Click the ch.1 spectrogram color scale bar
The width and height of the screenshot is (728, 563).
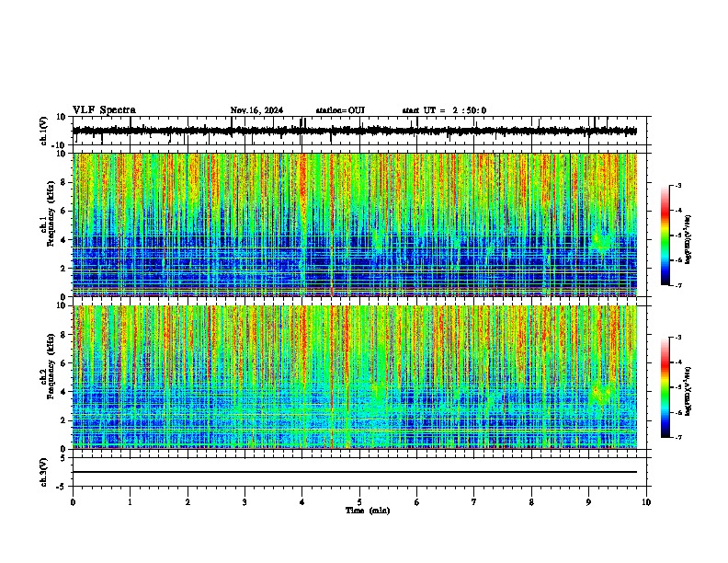[665, 236]
